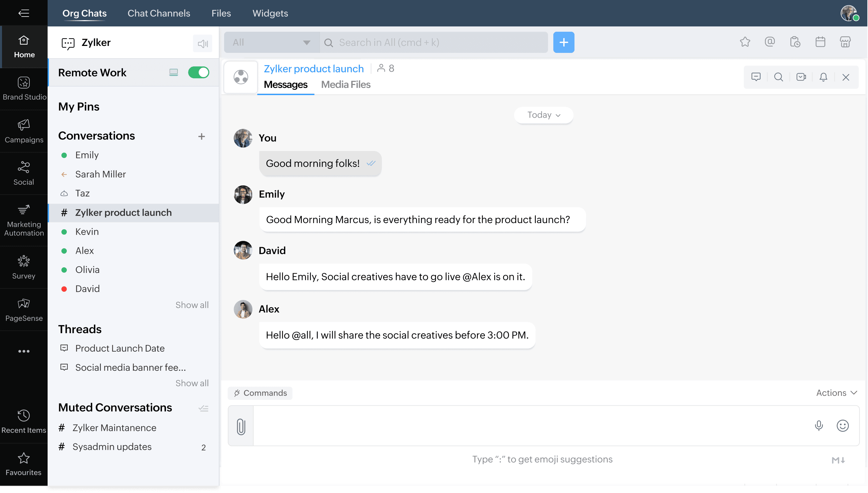Screen dimensions: 868x493
Task: Show more apps via ellipsis icon
Action: [x=24, y=352]
